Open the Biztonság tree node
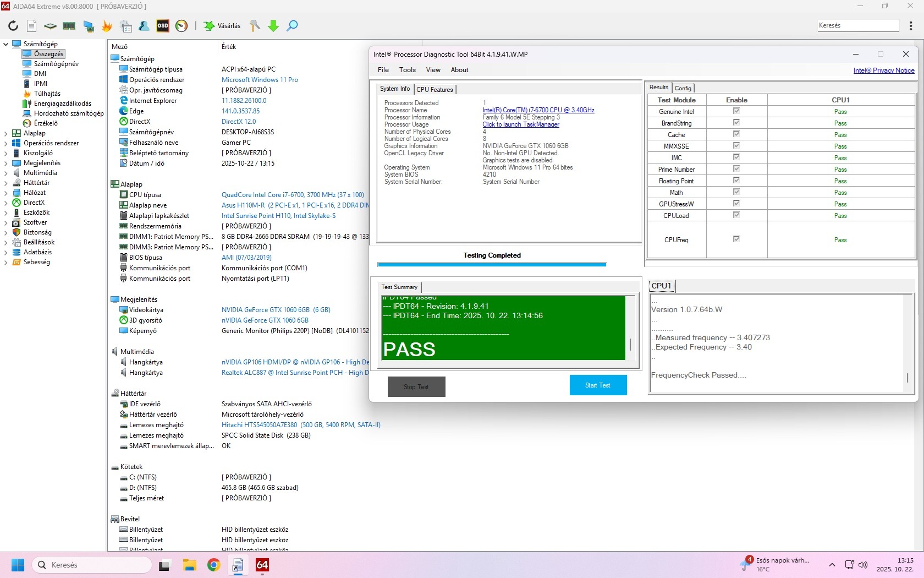Viewport: 924px width, 578px height. point(37,232)
